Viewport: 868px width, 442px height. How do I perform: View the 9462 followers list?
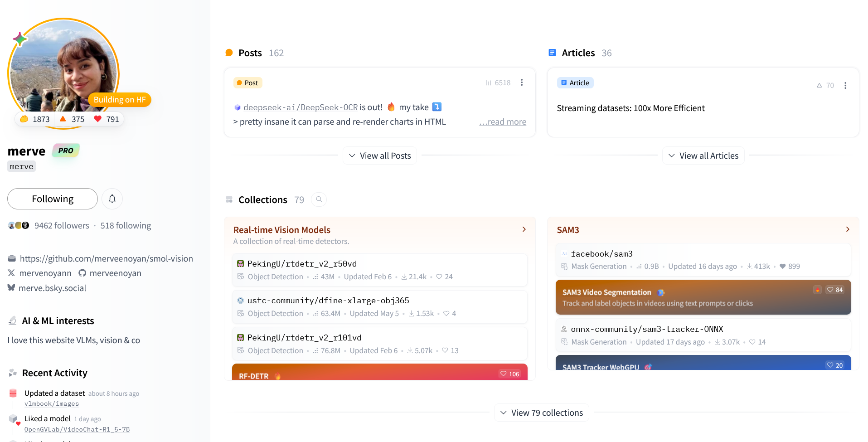pyautogui.click(x=62, y=225)
